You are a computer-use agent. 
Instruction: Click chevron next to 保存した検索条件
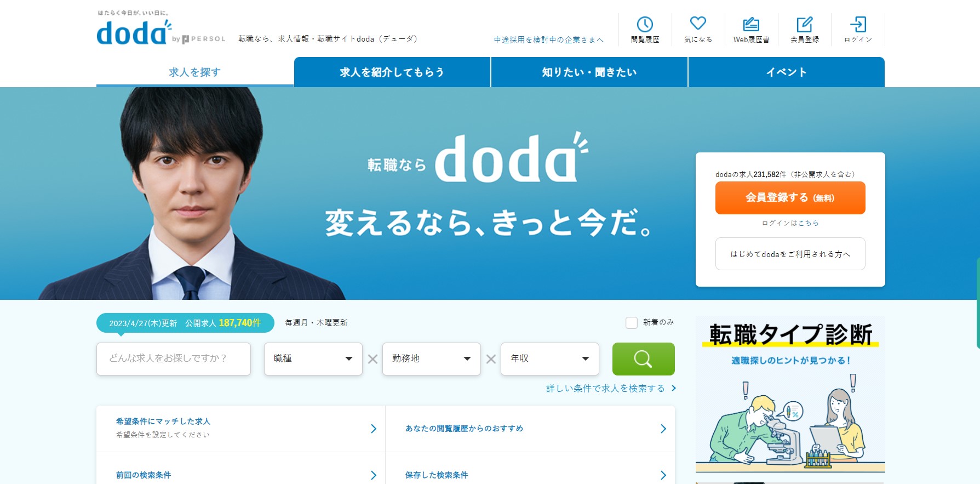[663, 475]
